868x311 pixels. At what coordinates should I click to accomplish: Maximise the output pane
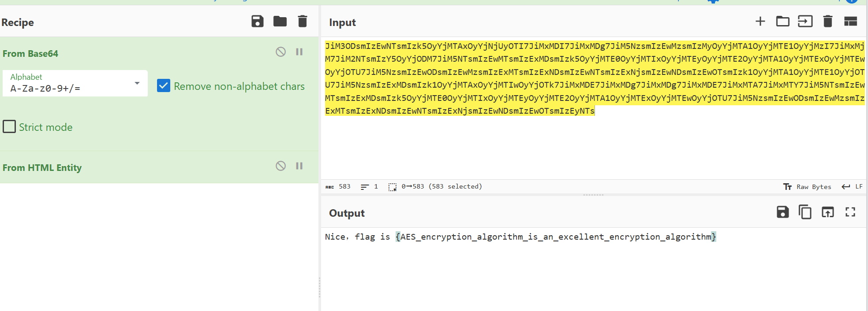850,212
